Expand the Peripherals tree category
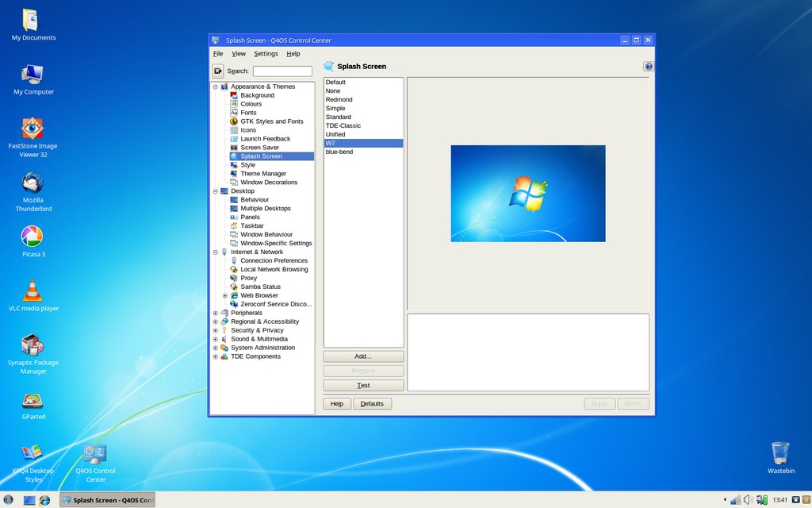Screen dimensions: 812x508 [215, 313]
